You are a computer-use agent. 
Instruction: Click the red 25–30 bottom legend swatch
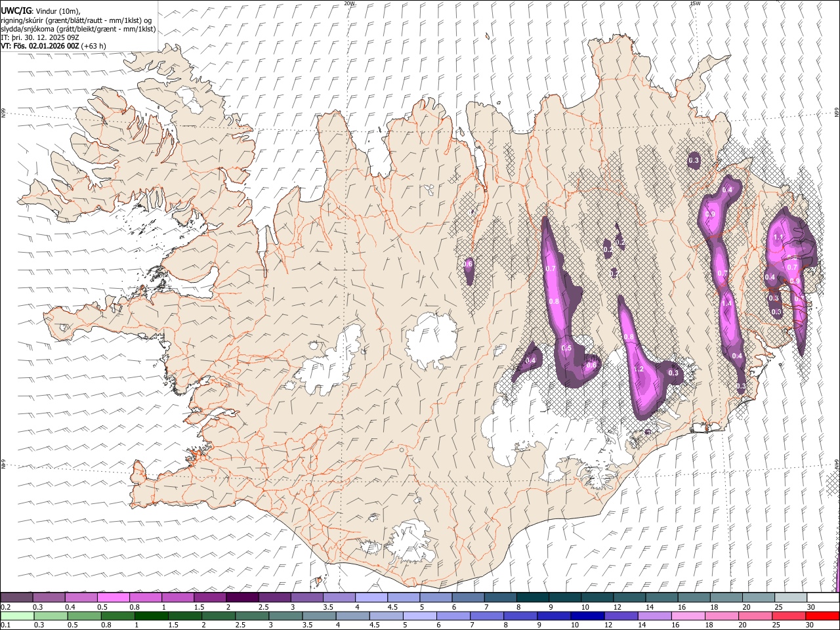(788, 616)
